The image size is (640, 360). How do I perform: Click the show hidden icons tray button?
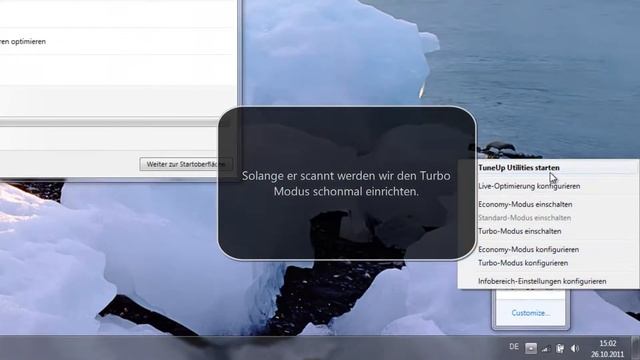click(531, 348)
